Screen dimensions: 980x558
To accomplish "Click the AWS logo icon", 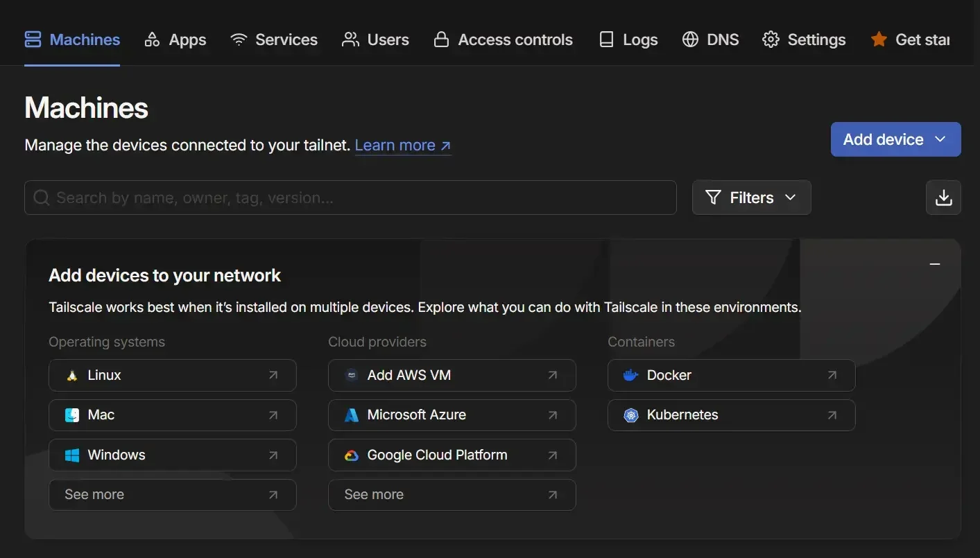I will [352, 375].
